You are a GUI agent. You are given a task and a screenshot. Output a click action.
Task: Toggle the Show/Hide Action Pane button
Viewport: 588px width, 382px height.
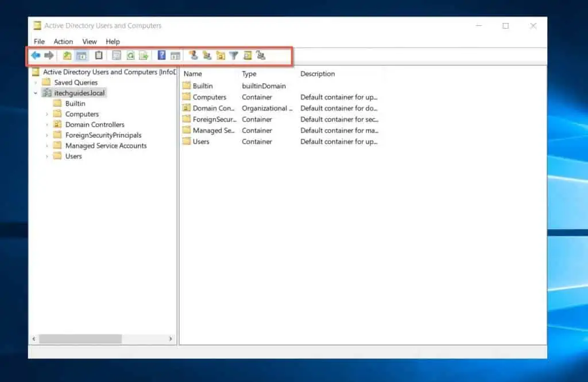(175, 56)
